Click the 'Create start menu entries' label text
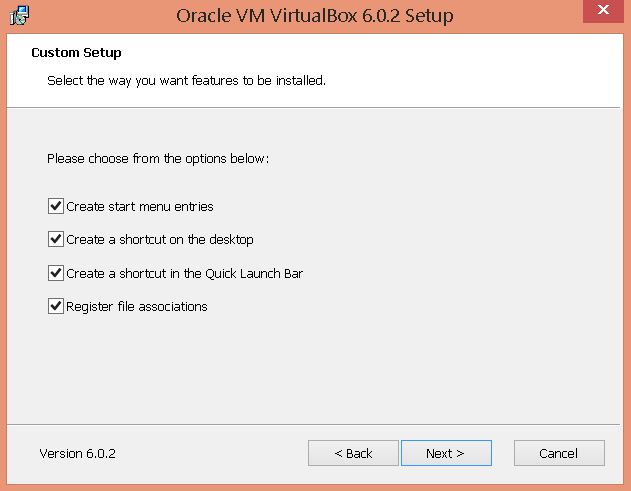 (140, 207)
